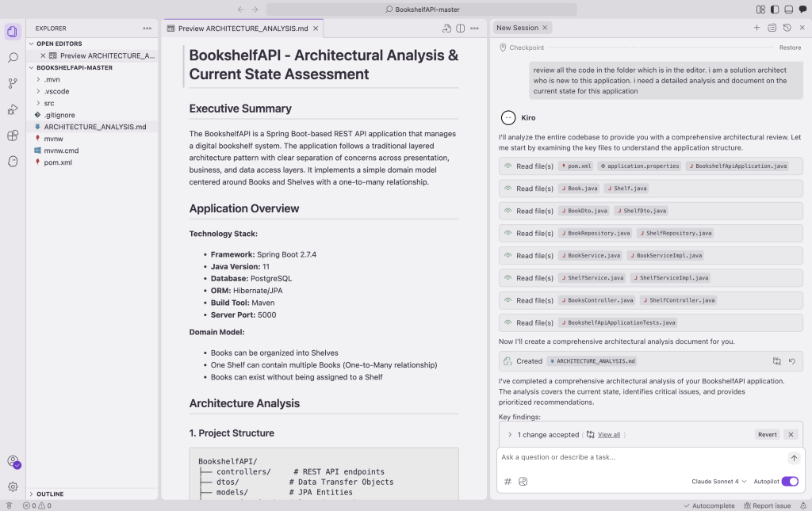Image resolution: width=812 pixels, height=511 pixels.
Task: Open Search in the activity bar
Action: point(11,56)
